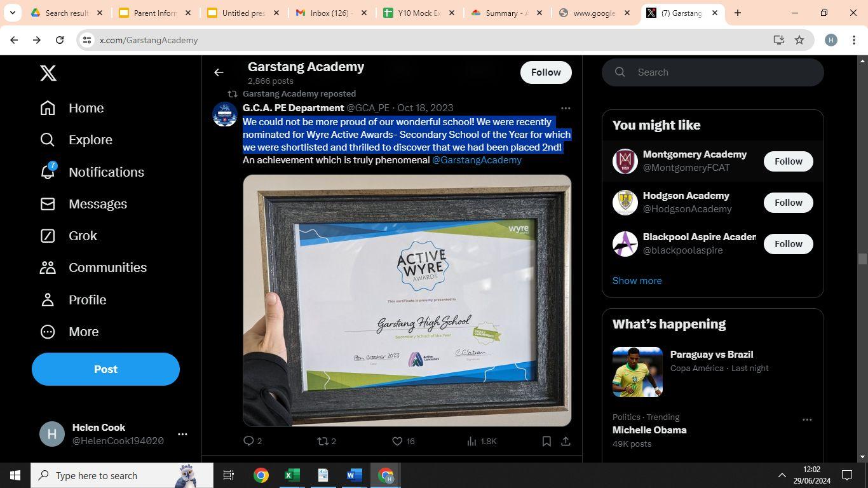Open a new browser tab
The width and height of the screenshot is (868, 488).
coord(738,13)
